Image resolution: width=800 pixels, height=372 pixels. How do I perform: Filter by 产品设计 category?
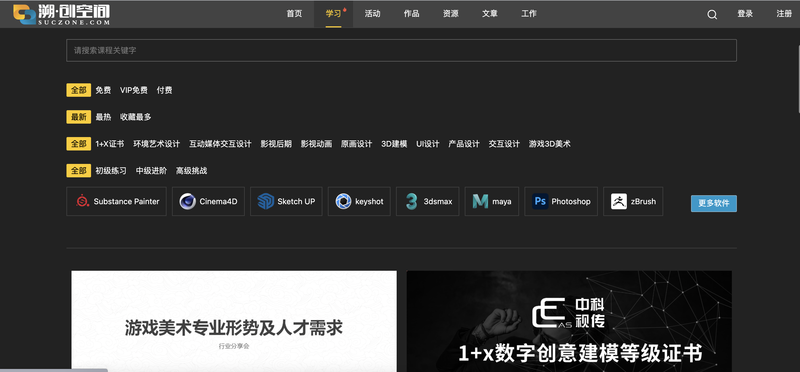[464, 144]
